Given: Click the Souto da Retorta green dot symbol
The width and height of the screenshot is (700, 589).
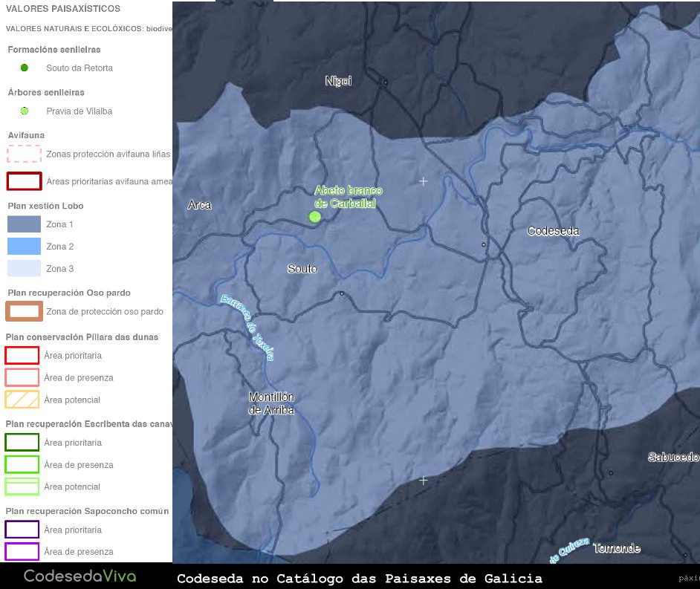Looking at the screenshot, I should pyautogui.click(x=25, y=68).
